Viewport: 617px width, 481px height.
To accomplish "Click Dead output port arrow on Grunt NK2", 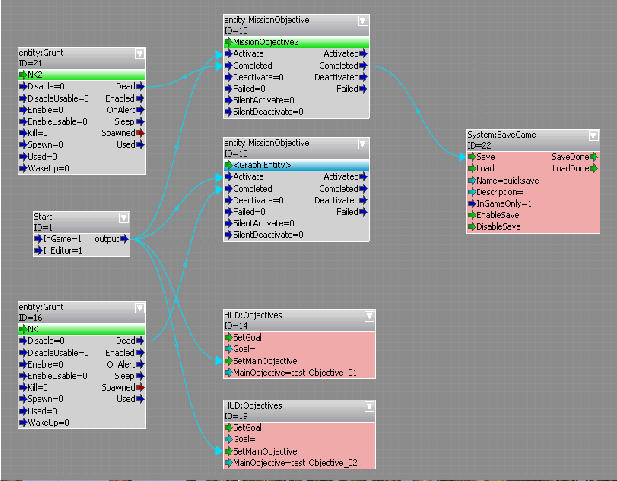I will click(140, 86).
